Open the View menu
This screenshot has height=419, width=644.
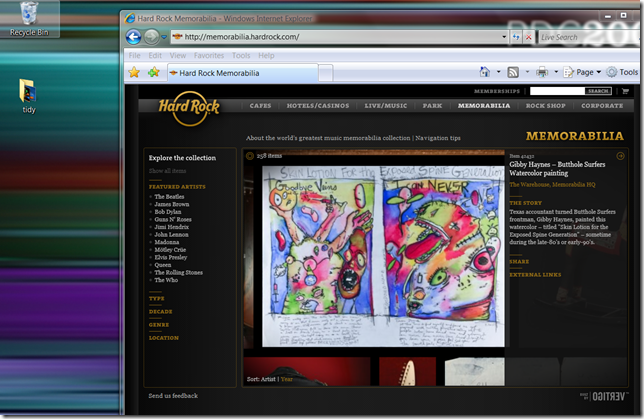(x=177, y=55)
